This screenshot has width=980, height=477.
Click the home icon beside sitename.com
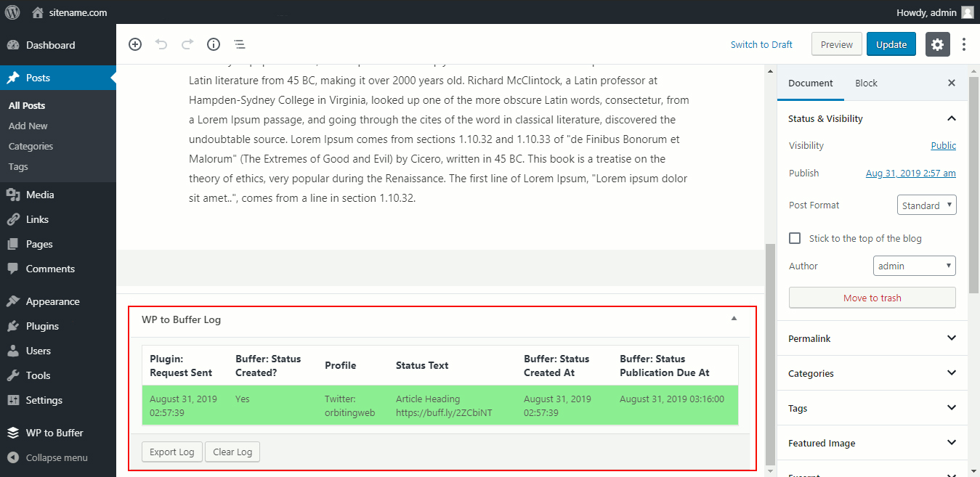coord(38,12)
